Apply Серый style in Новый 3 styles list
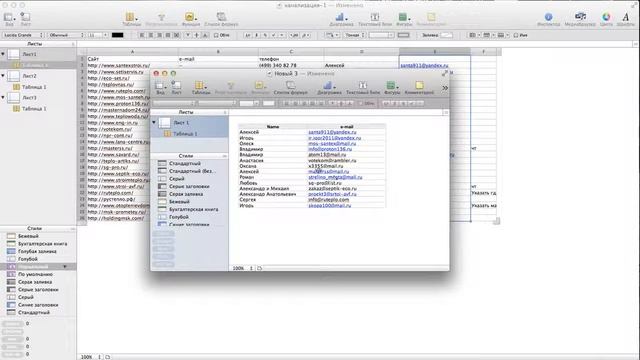 (177, 178)
